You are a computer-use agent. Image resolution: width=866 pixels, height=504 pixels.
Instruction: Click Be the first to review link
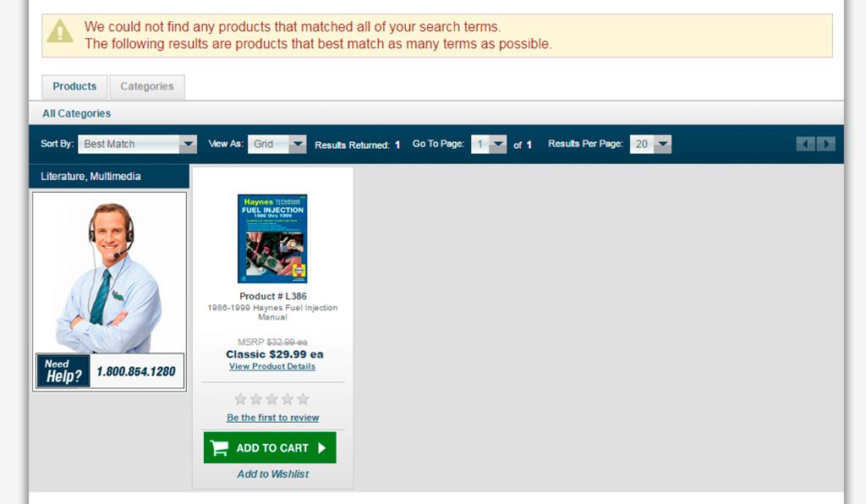pos(273,418)
